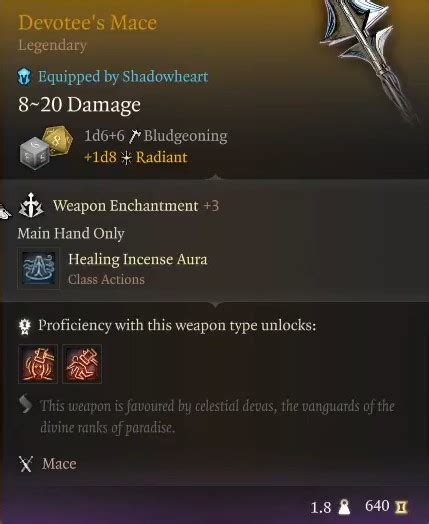429x524 pixels.
Task: Click the second red weapon action icon
Action: 82,364
